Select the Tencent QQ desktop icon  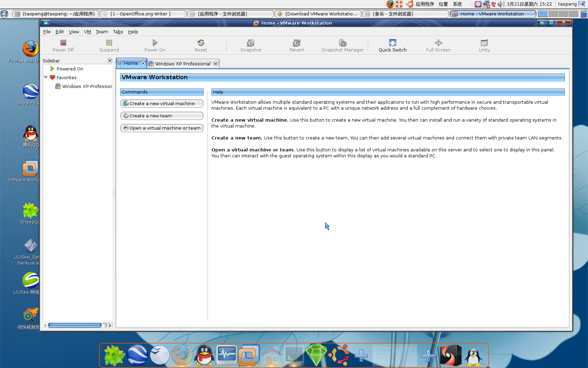[30, 133]
